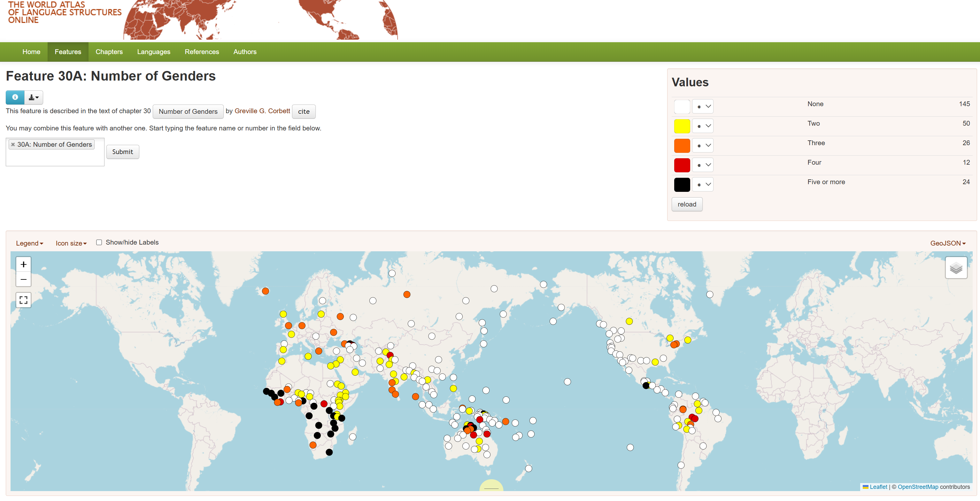Open the Authors menu item
The image size is (980, 501).
245,52
